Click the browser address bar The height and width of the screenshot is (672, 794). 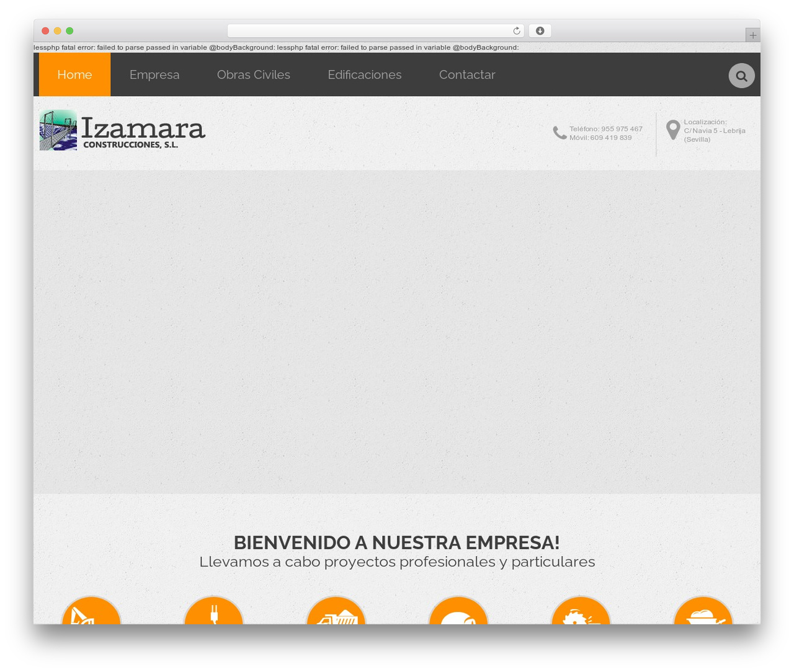click(x=375, y=31)
